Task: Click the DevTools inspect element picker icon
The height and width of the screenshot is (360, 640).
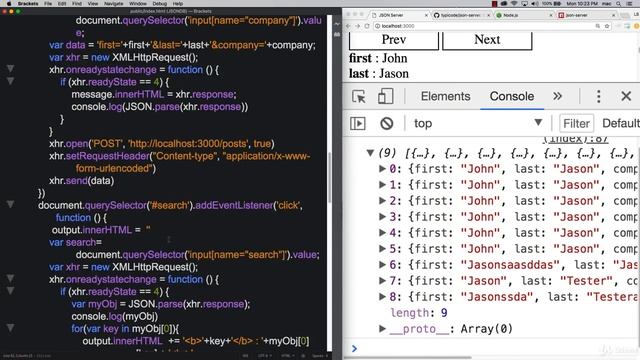Action: click(x=359, y=97)
